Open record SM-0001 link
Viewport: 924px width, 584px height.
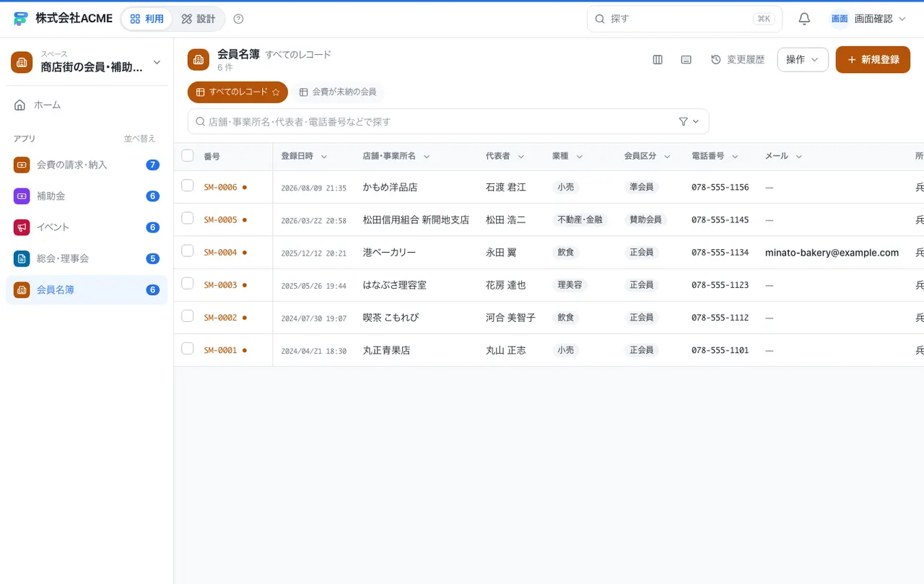pyautogui.click(x=220, y=350)
